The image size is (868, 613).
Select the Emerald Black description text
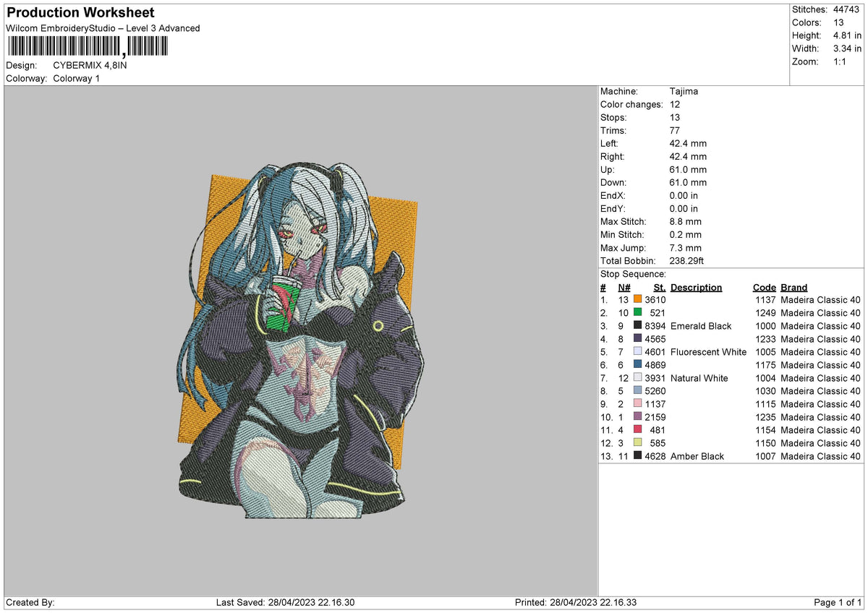tap(701, 325)
